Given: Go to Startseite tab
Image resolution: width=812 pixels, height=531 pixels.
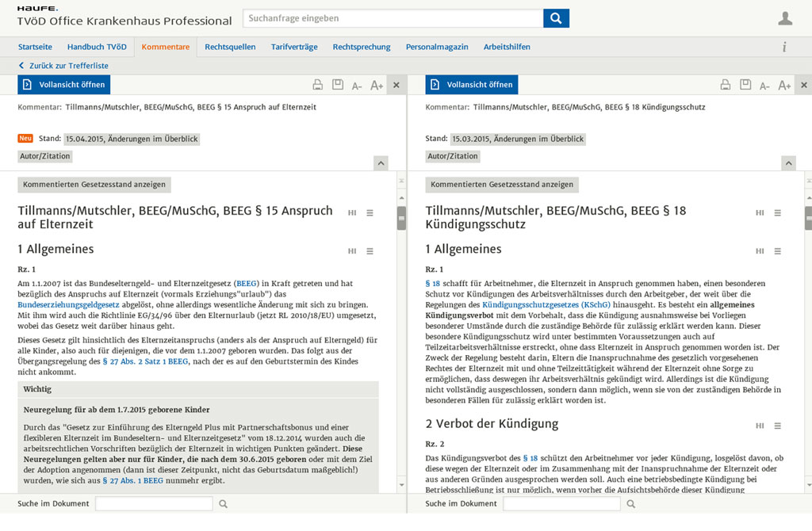Looking at the screenshot, I should point(35,47).
